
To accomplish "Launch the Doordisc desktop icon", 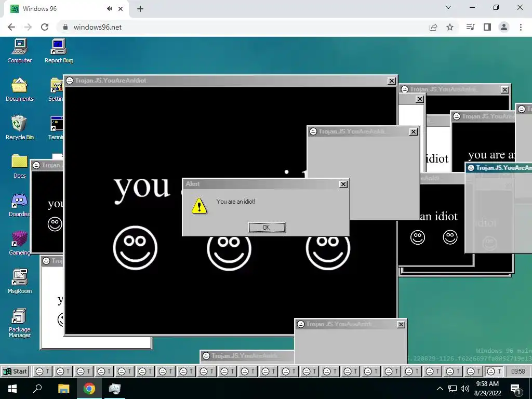I will [20, 205].
